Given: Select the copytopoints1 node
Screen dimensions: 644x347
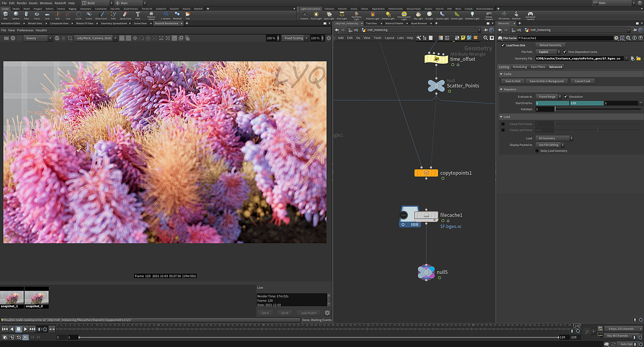Looking at the screenshot, I should coord(426,173).
